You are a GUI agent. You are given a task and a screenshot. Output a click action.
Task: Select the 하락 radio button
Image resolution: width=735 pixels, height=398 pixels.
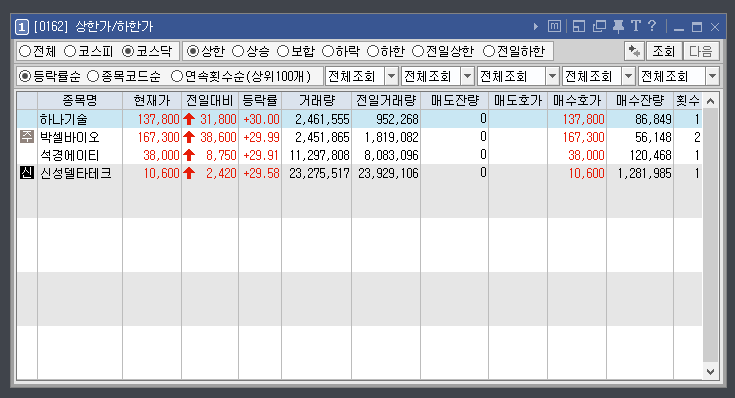click(x=328, y=51)
